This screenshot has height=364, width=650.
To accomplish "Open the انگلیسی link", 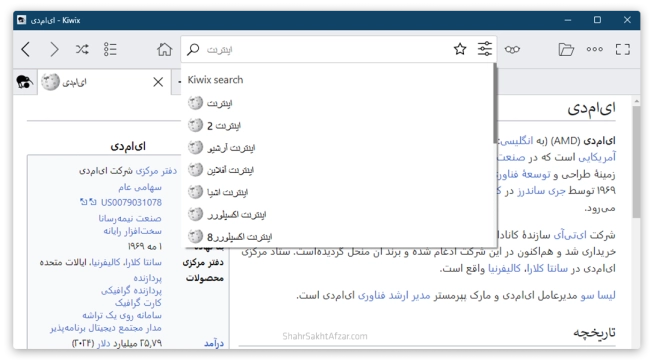I will pyautogui.click(x=516, y=141).
